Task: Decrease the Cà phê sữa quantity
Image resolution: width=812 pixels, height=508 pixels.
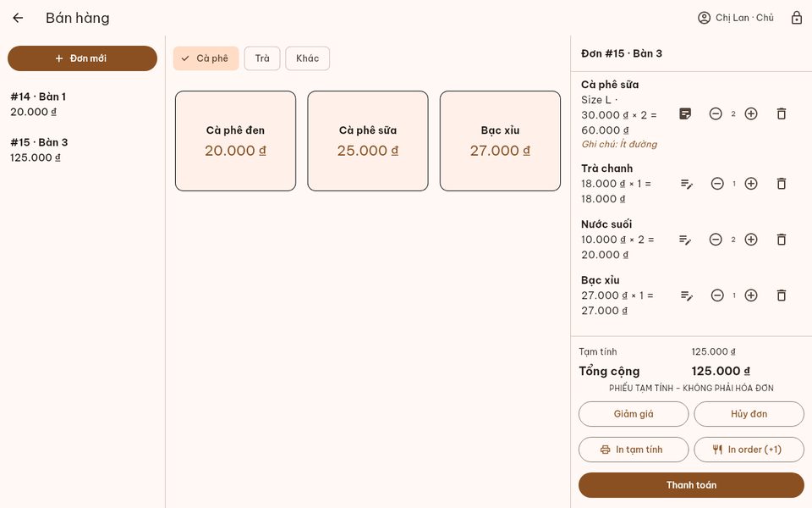Action: point(716,114)
